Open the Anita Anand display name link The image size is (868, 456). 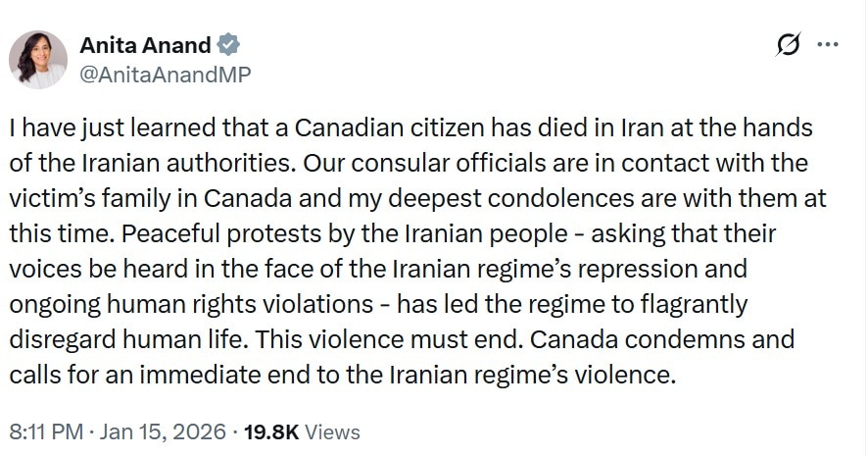143,45
